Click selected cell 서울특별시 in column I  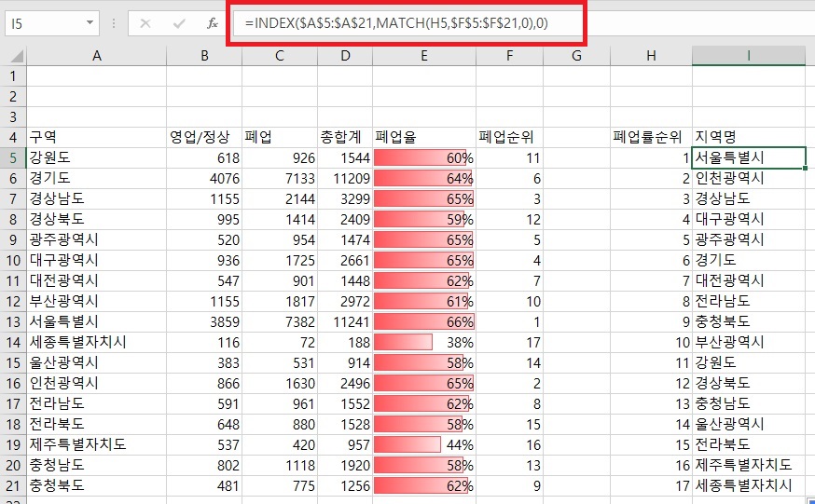749,157
